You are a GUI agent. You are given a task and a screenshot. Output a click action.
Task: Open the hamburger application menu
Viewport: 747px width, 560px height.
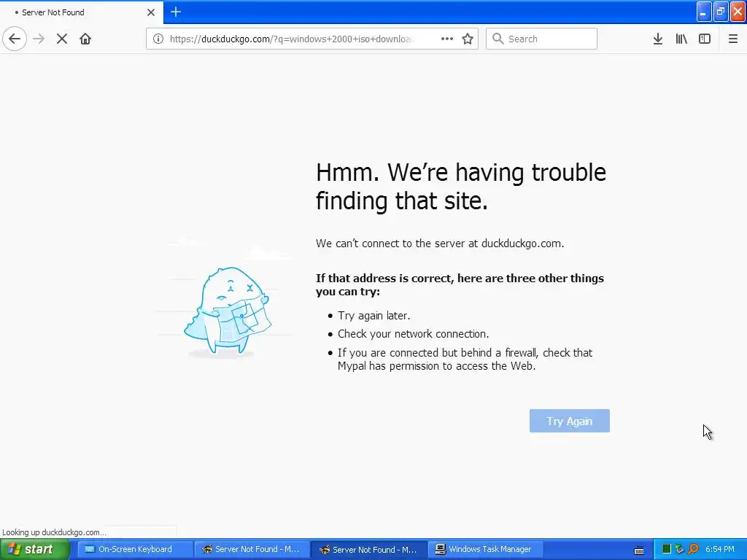tap(733, 39)
